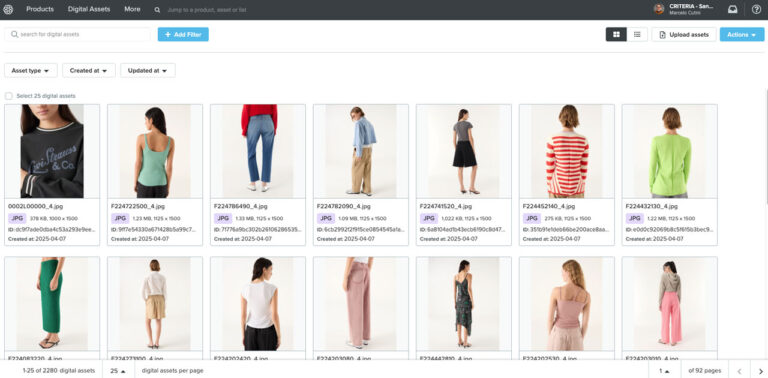This screenshot has height=378, width=768.
Task: Click the ID text starting dc9f7ade0dba
Action: [52, 229]
